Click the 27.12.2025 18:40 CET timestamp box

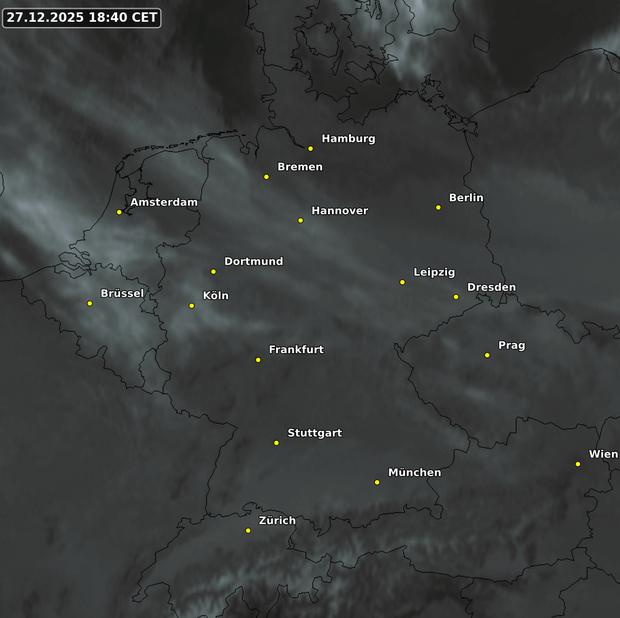(82, 17)
